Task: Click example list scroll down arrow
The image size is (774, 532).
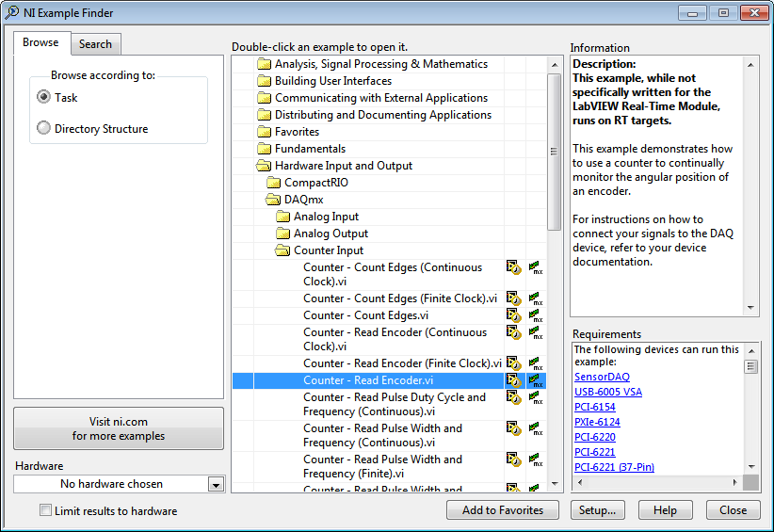Action: pyautogui.click(x=554, y=484)
